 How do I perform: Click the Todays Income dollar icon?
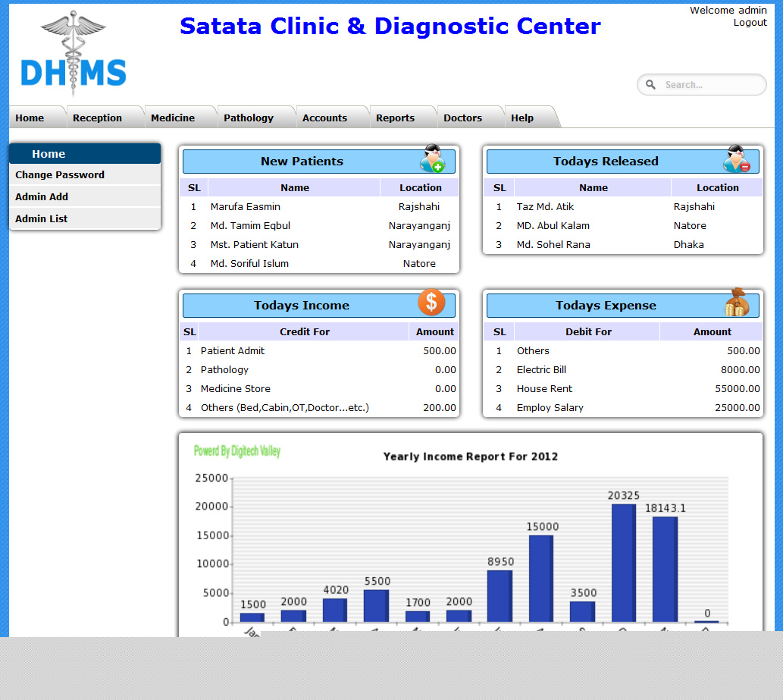point(431,303)
